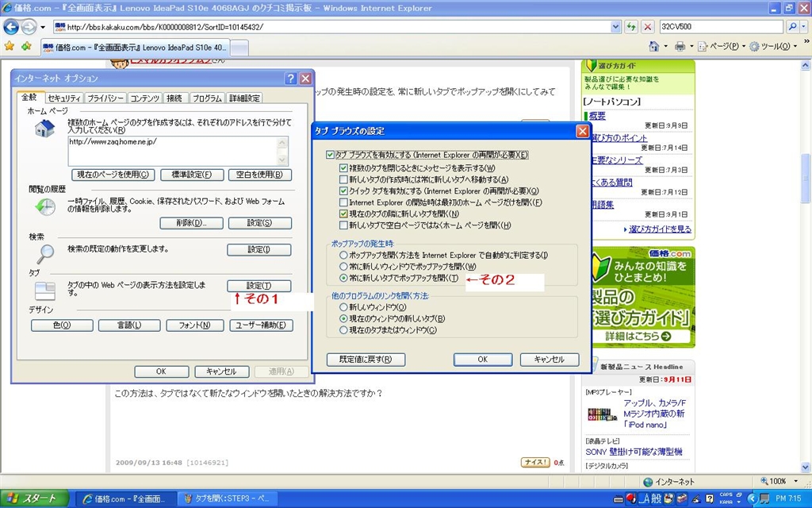Open the Start button on taskbar

pos(34,498)
